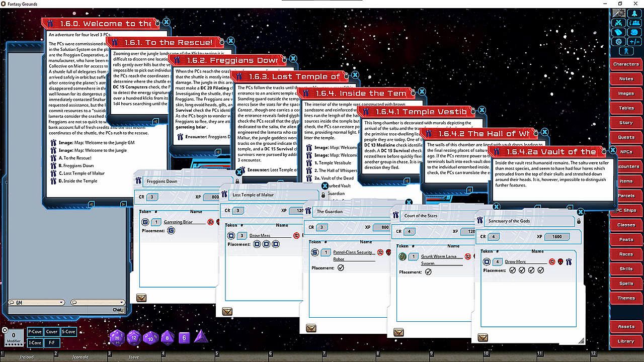Open the GM speaker dropdown in chat
The height and width of the screenshot is (362, 644).
(37, 303)
